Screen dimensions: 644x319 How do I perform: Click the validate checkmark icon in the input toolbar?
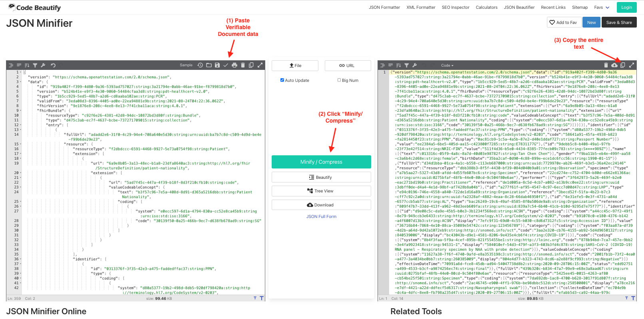[x=226, y=65]
